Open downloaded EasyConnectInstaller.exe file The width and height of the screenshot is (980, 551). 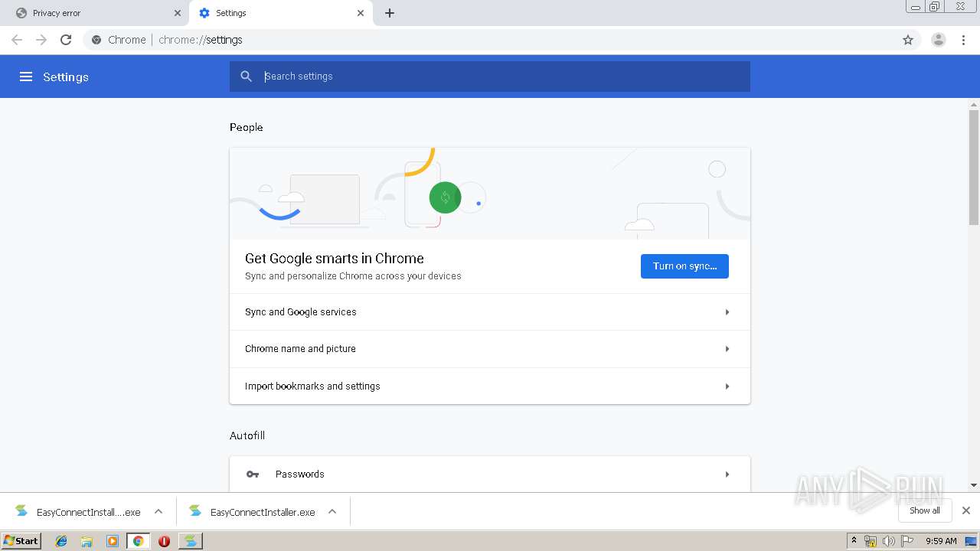[x=253, y=512]
